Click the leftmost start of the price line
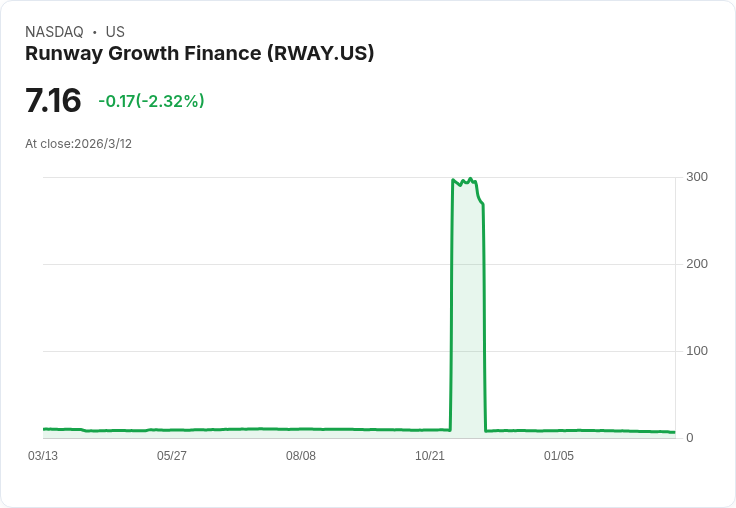Viewport: 736px width, 508px height. (x=44, y=429)
